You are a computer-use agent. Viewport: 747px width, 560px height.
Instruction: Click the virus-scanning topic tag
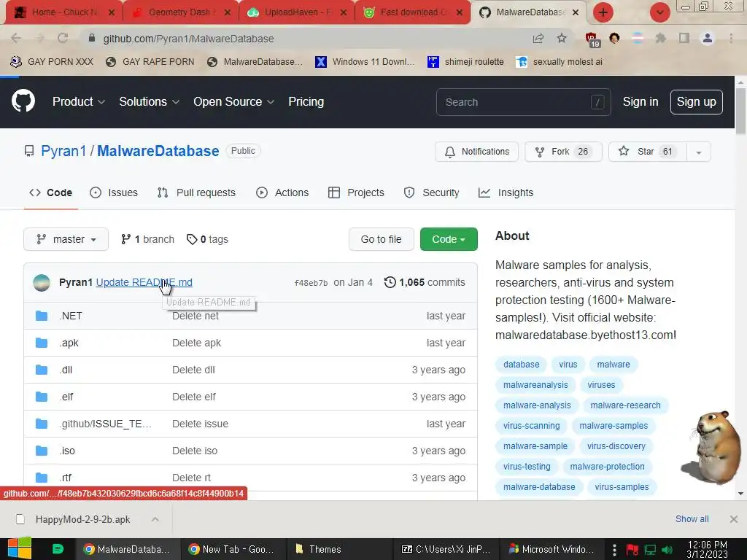[531, 426]
